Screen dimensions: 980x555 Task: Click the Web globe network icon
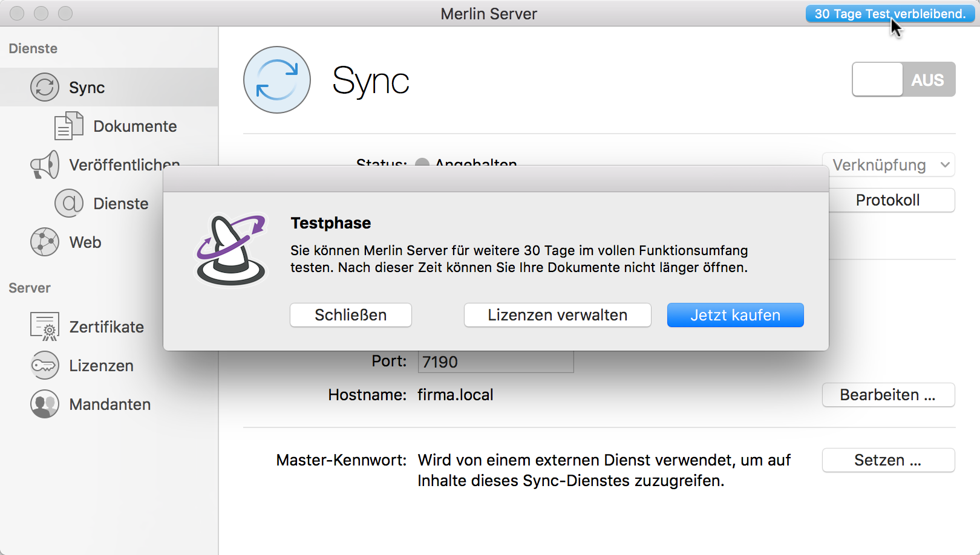(45, 242)
